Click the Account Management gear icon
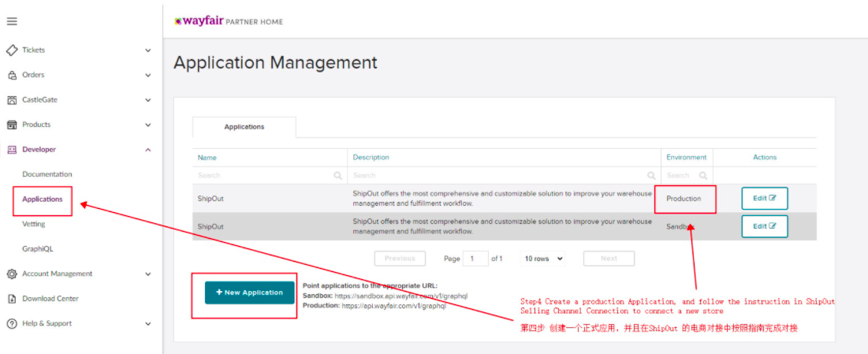Screen dimensions: 868x354 point(12,274)
